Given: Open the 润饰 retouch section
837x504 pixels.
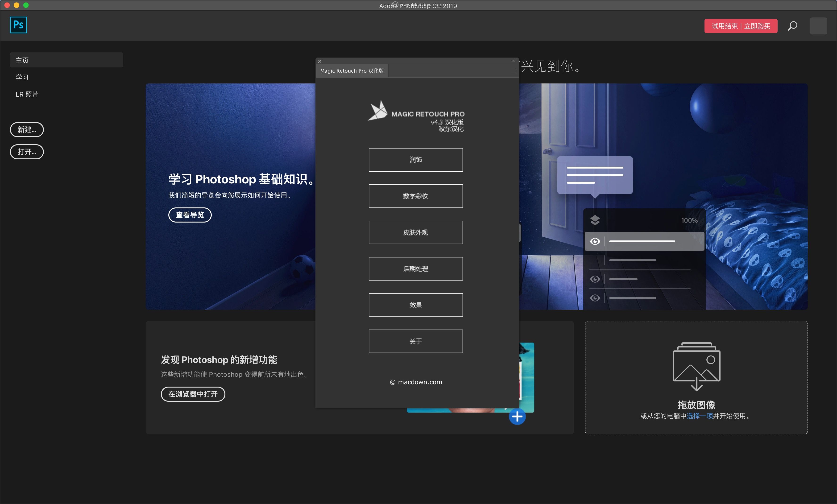Looking at the screenshot, I should [416, 160].
